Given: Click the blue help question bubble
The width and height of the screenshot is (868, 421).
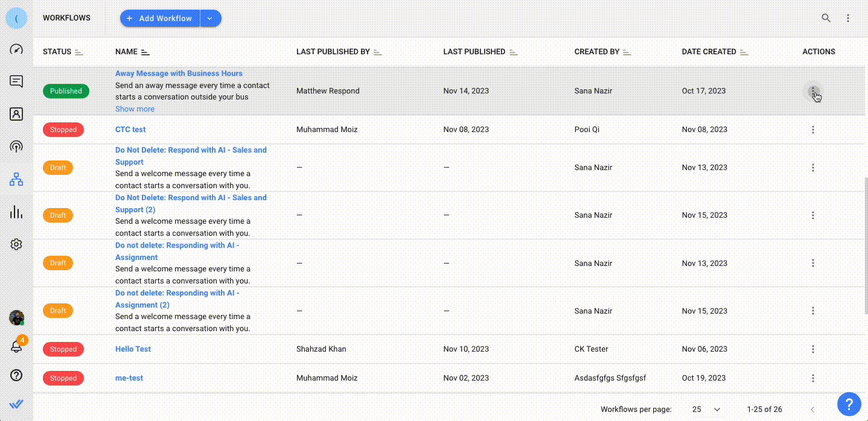Looking at the screenshot, I should 849,404.
